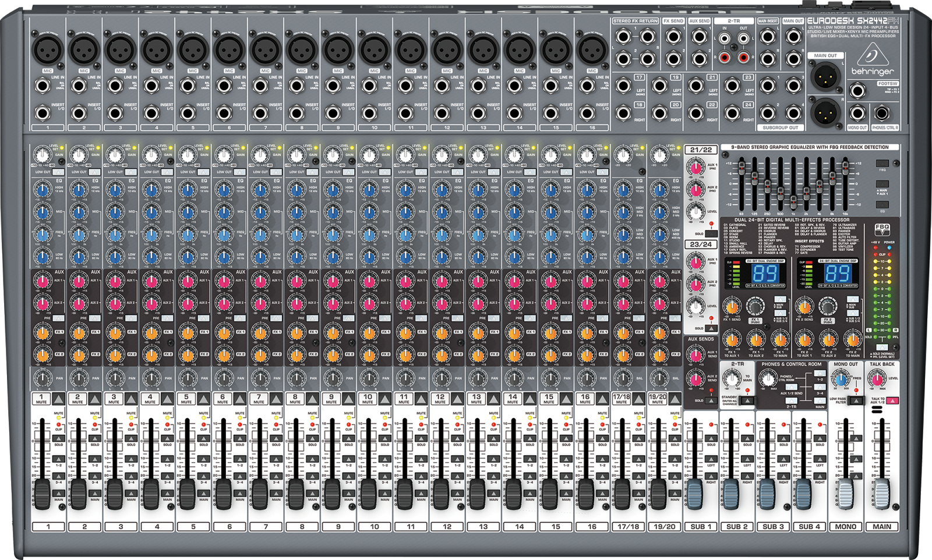This screenshot has width=932, height=560.
Task: Click the channel 4 Clip LED
Action: pos(167,425)
